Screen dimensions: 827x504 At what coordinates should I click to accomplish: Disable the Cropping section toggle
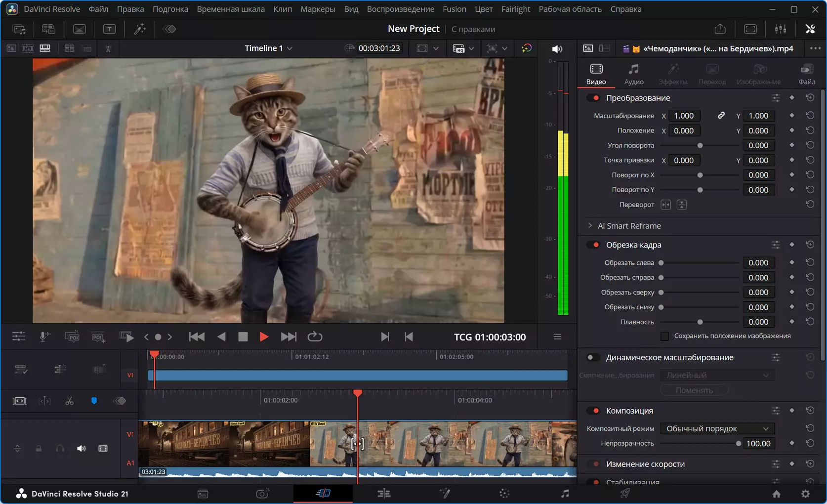593,245
